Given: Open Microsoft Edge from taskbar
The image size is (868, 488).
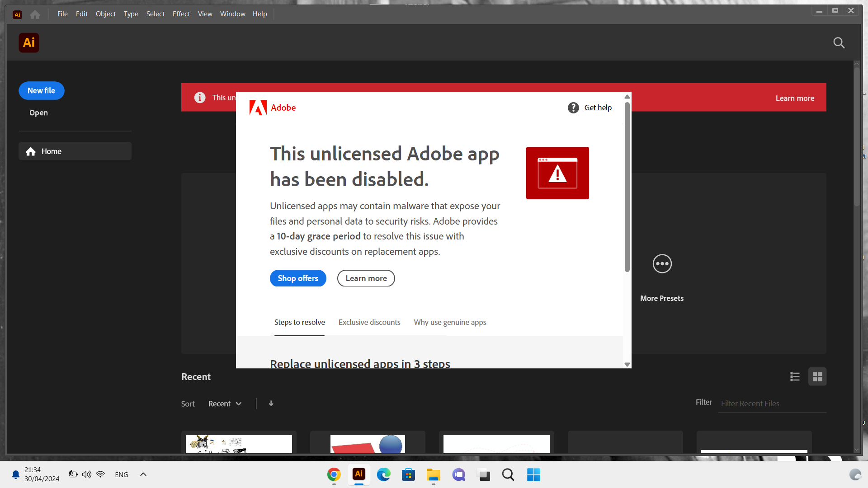Looking at the screenshot, I should click(384, 474).
